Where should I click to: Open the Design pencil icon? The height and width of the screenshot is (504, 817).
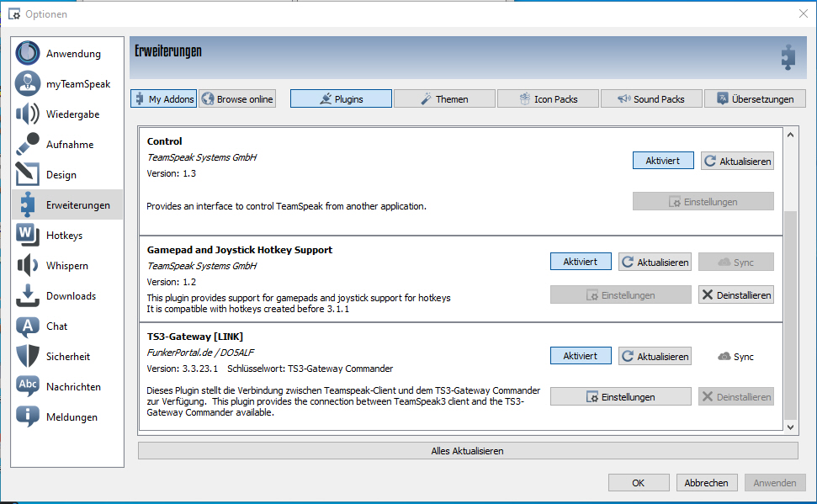pos(28,174)
